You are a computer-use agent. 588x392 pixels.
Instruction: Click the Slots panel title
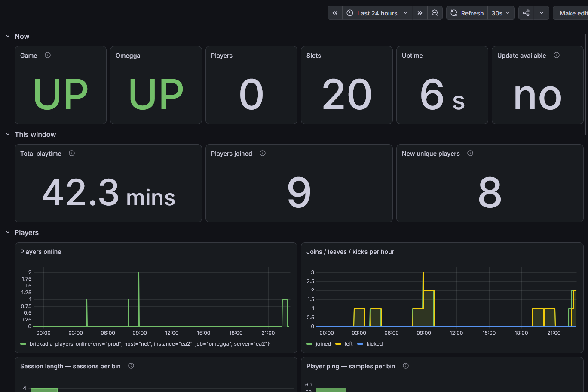tap(314, 56)
